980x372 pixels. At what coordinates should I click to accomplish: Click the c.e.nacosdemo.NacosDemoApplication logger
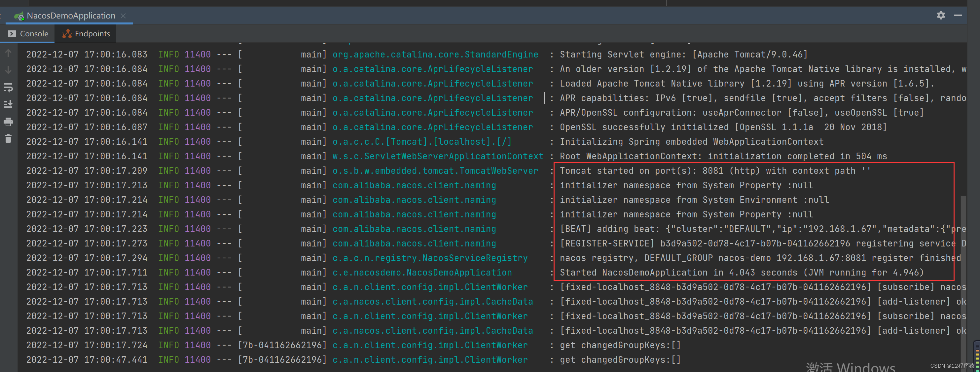[422, 272]
